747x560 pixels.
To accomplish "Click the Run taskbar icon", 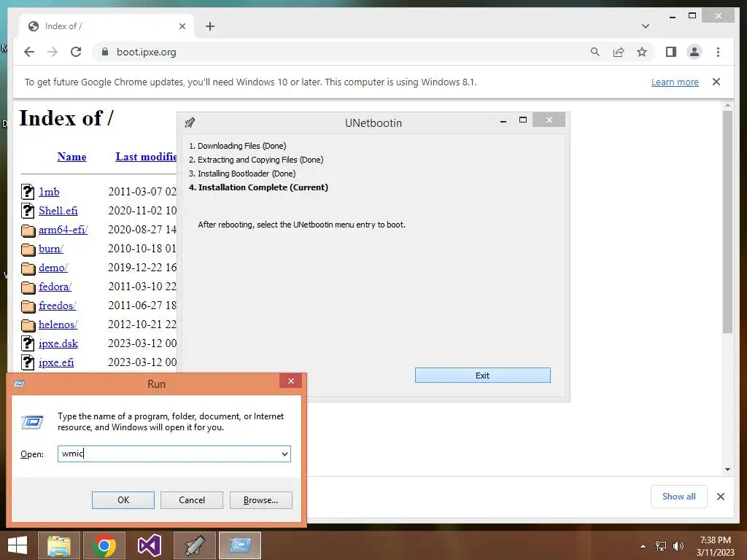I will (239, 545).
